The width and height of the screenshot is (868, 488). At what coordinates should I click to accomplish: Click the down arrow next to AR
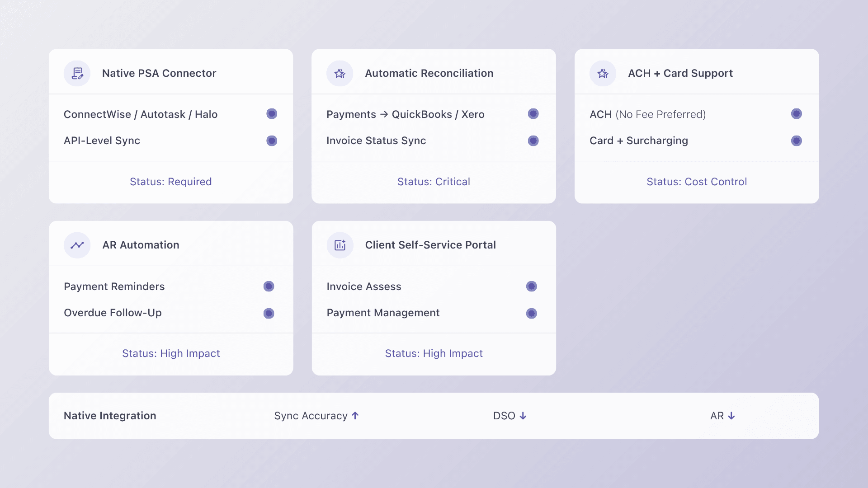(x=731, y=416)
